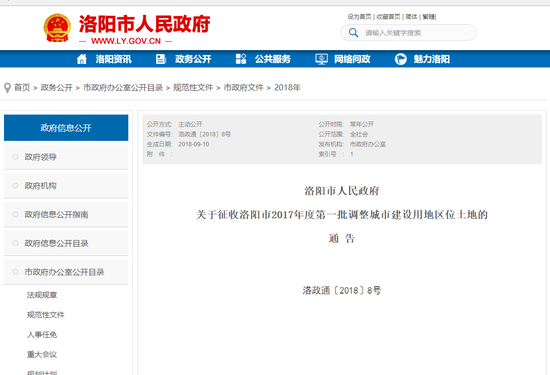Expand 市政府办公室公开目录 sidebar item
The width and height of the screenshot is (550, 375).
pos(66,272)
